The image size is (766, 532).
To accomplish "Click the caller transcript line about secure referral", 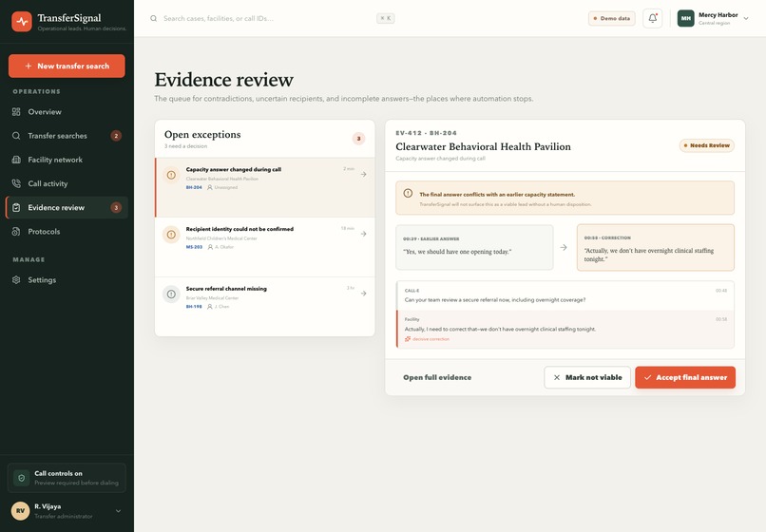I will point(565,295).
